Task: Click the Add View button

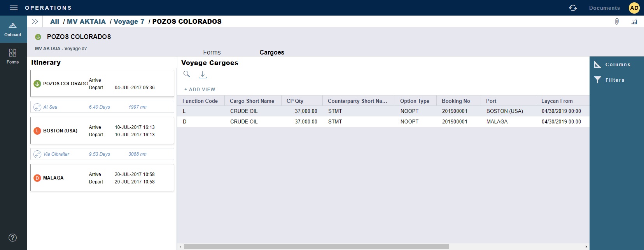Action: point(200,90)
